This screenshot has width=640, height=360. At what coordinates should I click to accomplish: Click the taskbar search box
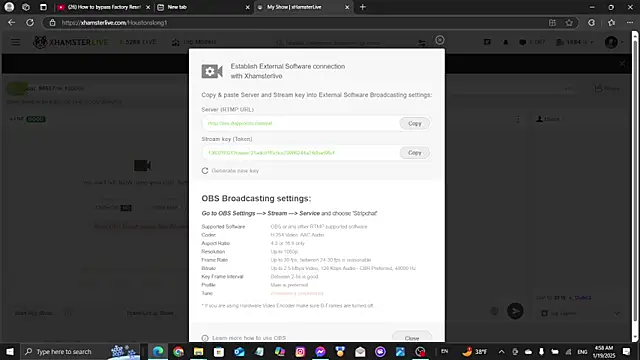click(80, 351)
